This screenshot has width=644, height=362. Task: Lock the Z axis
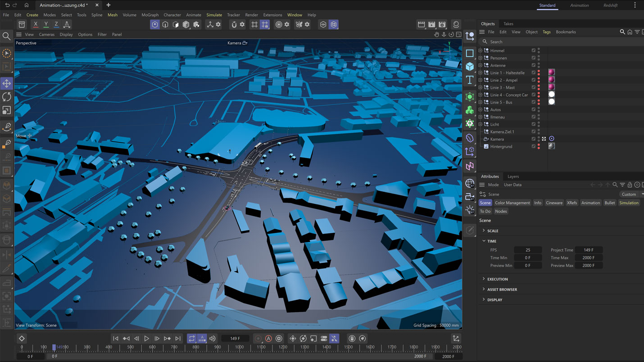point(56,24)
